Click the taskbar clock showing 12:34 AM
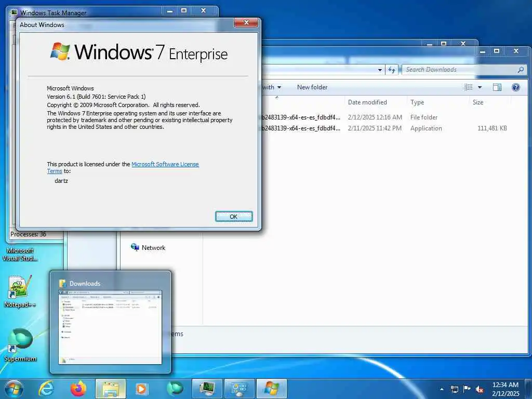Screen dimensions: 532x399 pyautogui.click(x=506, y=389)
